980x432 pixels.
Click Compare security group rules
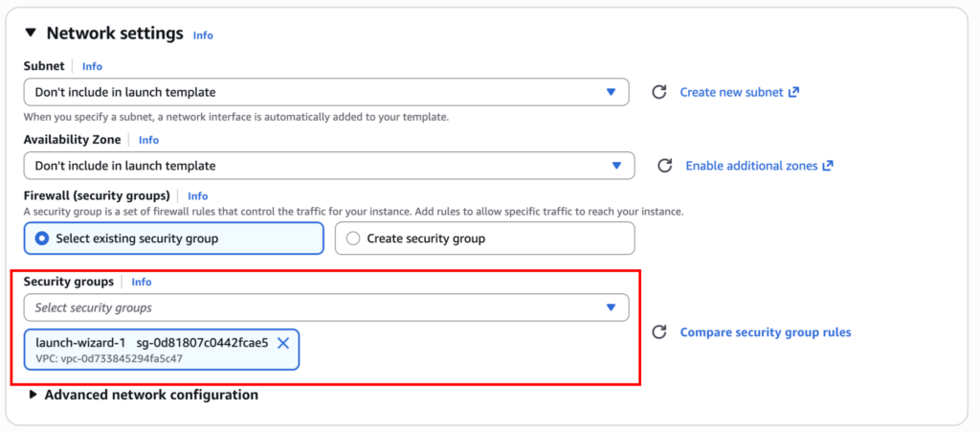tap(765, 332)
